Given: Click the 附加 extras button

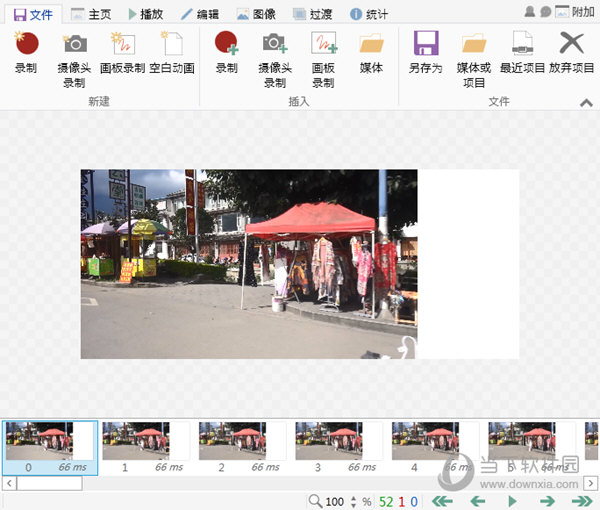Looking at the screenshot, I should (575, 12).
